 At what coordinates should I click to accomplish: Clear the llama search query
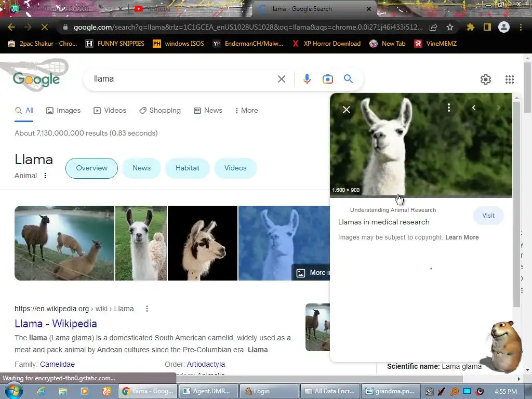(281, 79)
